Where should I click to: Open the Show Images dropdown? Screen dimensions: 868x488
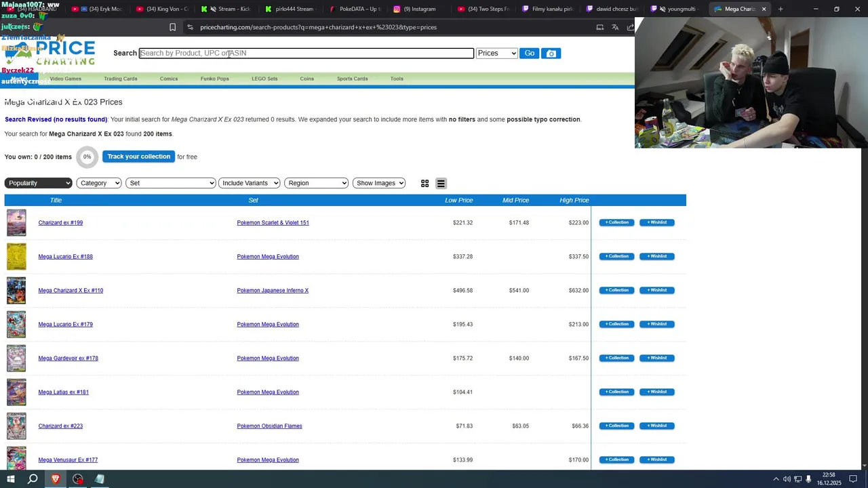pos(379,183)
